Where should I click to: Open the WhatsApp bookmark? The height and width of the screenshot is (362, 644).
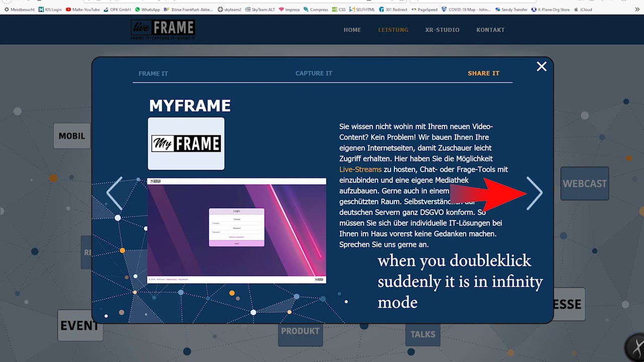pos(147,10)
